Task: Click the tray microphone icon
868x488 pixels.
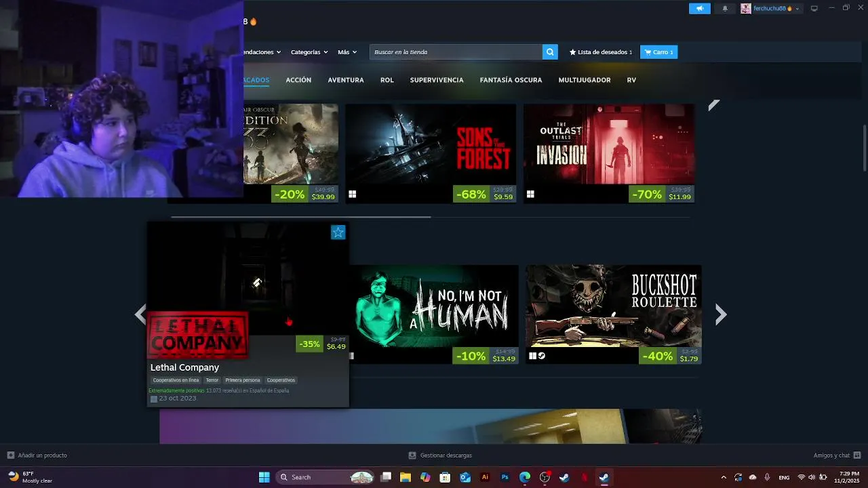Action: click(768, 477)
